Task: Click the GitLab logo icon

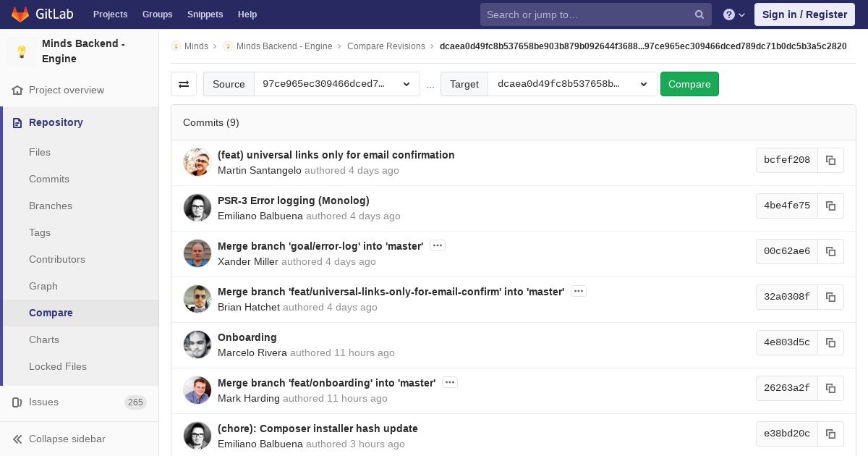Action: point(20,14)
